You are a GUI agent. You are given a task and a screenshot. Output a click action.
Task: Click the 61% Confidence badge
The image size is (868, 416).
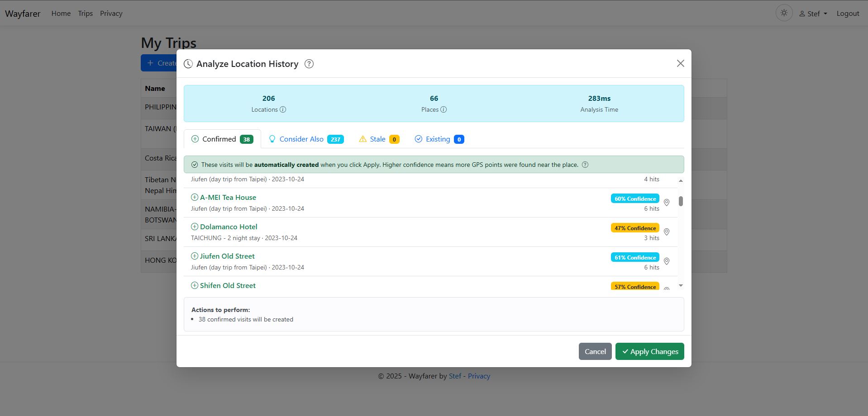635,257
